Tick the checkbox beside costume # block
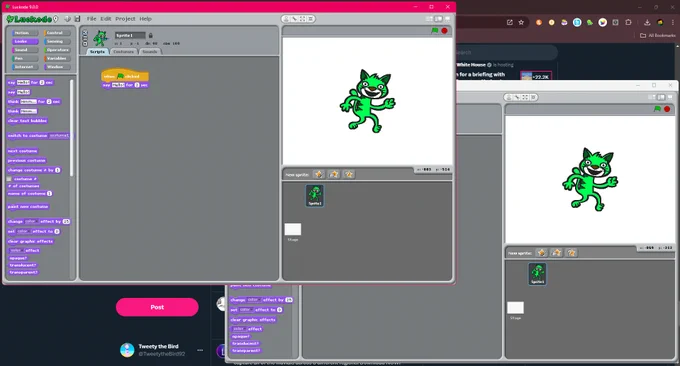Image resolution: width=680 pixels, height=366 pixels. pyautogui.click(x=9, y=179)
